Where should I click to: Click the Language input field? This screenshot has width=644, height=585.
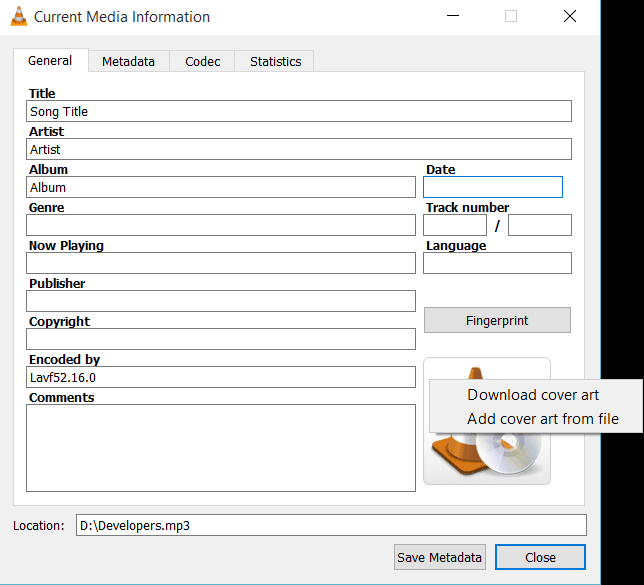tap(497, 263)
